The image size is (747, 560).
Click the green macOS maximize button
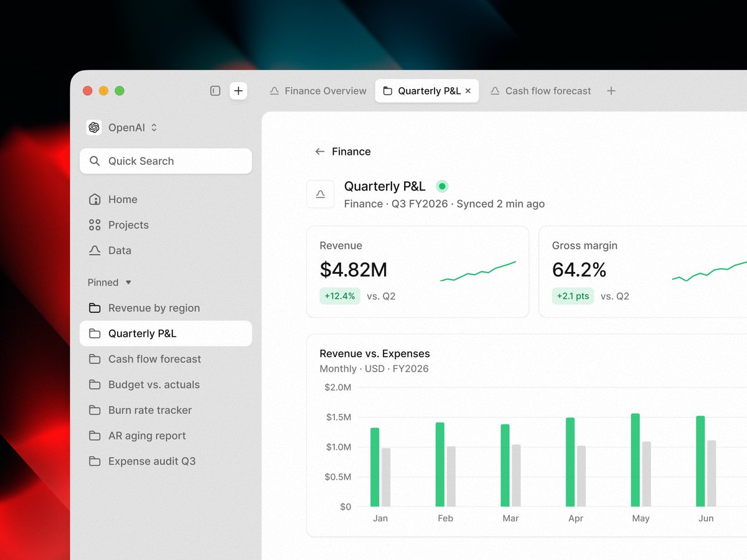[x=120, y=91]
